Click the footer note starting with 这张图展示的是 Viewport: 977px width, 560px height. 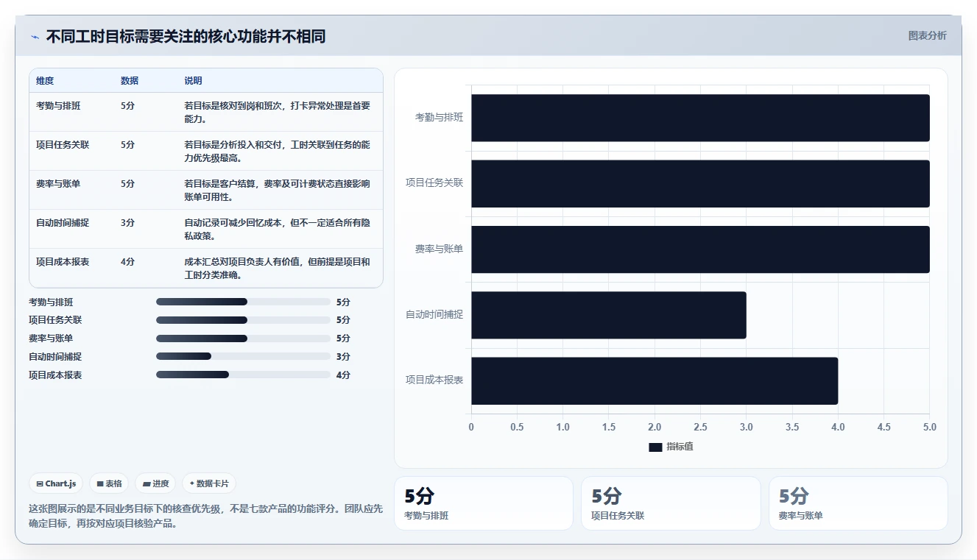click(205, 517)
